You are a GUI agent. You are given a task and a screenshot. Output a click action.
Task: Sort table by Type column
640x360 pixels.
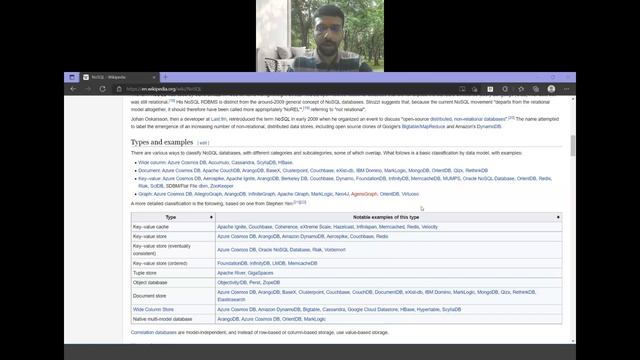[211, 217]
